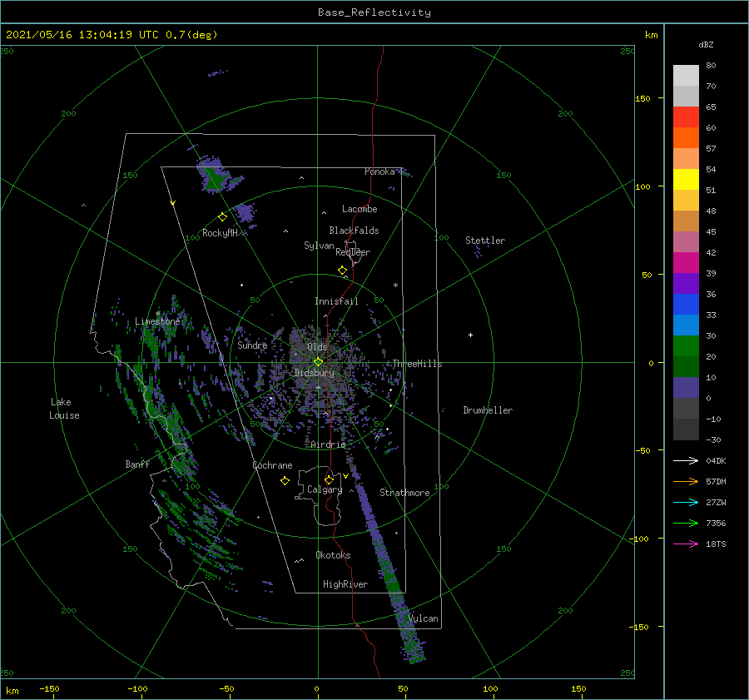
Task: Click the Ponoka city label
Action: coord(379,171)
